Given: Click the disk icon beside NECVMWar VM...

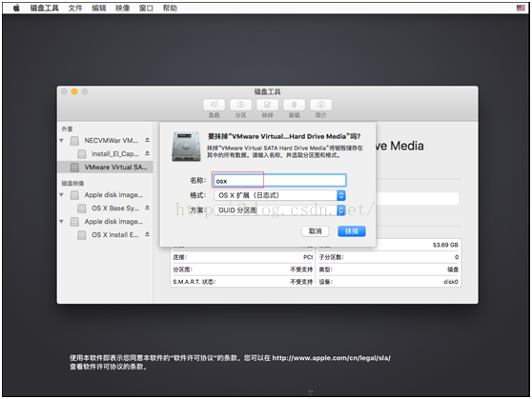Looking at the screenshot, I should click(74, 141).
